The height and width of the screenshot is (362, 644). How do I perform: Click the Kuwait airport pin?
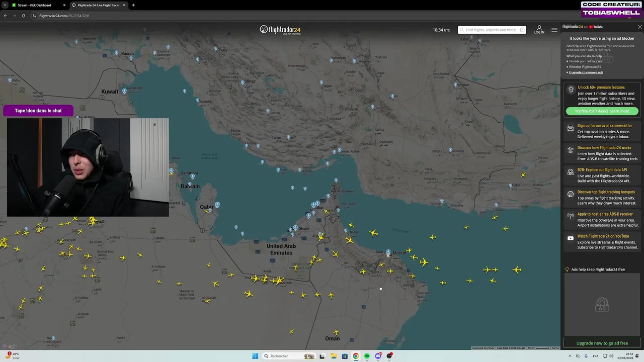point(124,92)
